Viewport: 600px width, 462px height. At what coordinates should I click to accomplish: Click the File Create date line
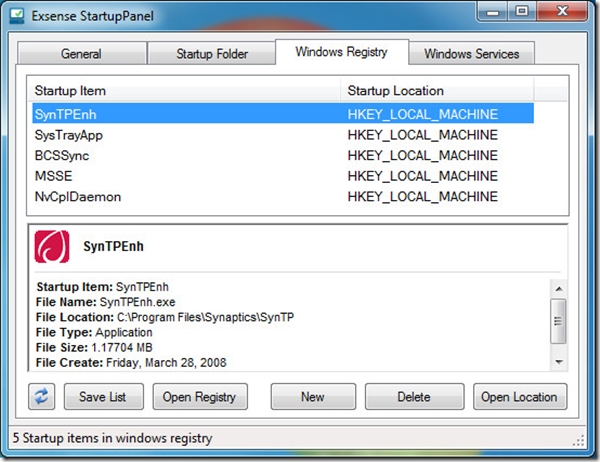point(131,362)
